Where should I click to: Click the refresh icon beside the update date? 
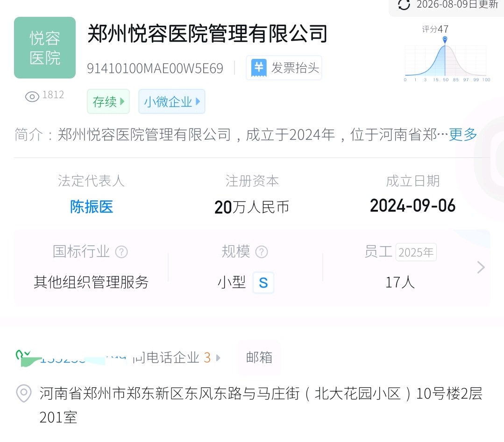pyautogui.click(x=404, y=5)
